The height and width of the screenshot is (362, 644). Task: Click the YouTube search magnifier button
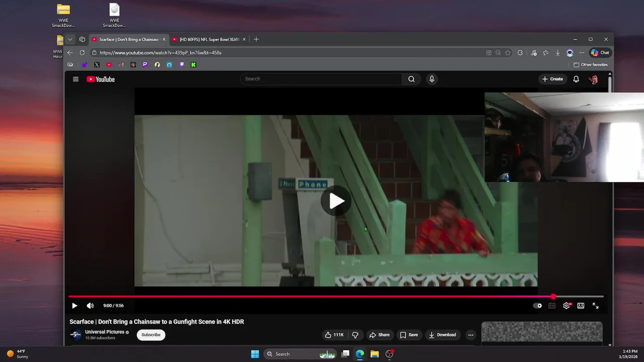pyautogui.click(x=412, y=79)
